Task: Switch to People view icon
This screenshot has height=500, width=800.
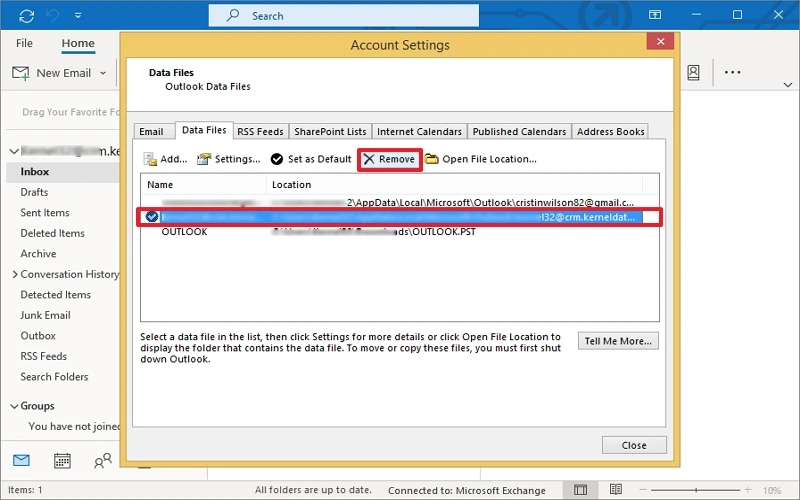Action: (103, 461)
